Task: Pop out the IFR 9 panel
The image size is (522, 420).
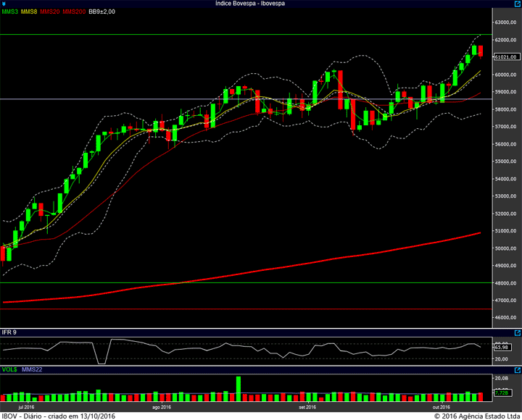Action: 518,332
